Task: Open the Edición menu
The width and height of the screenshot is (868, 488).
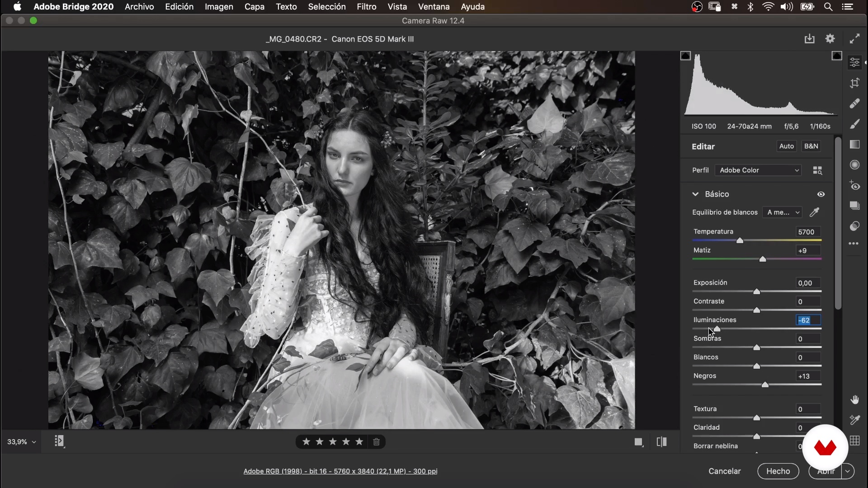Action: point(179,7)
